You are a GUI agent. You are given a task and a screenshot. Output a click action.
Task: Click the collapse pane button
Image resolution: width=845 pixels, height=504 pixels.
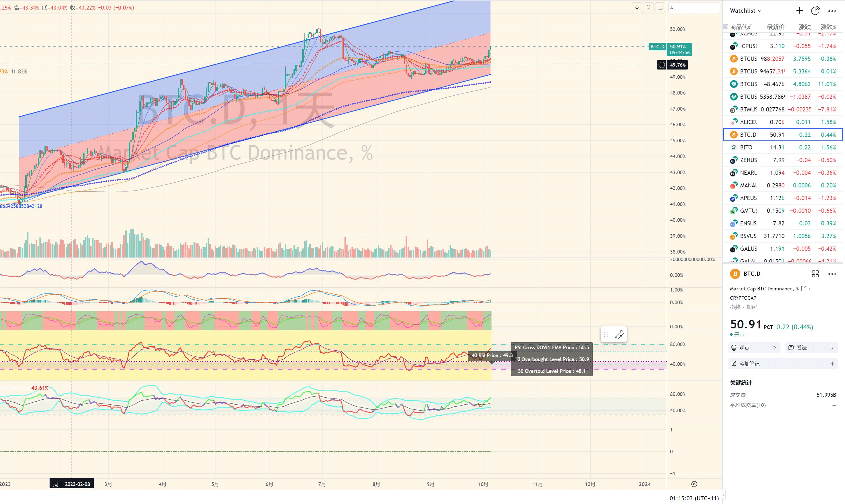point(648,7)
